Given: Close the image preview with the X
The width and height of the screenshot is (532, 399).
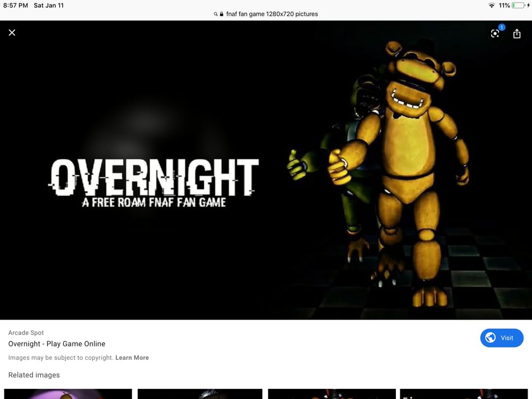Looking at the screenshot, I should (x=12, y=32).
